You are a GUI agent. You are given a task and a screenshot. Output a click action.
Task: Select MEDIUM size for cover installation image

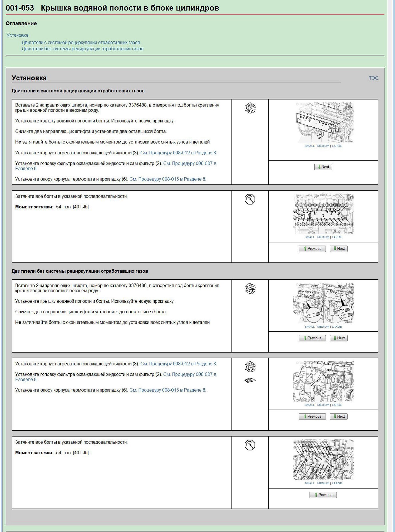click(x=323, y=146)
